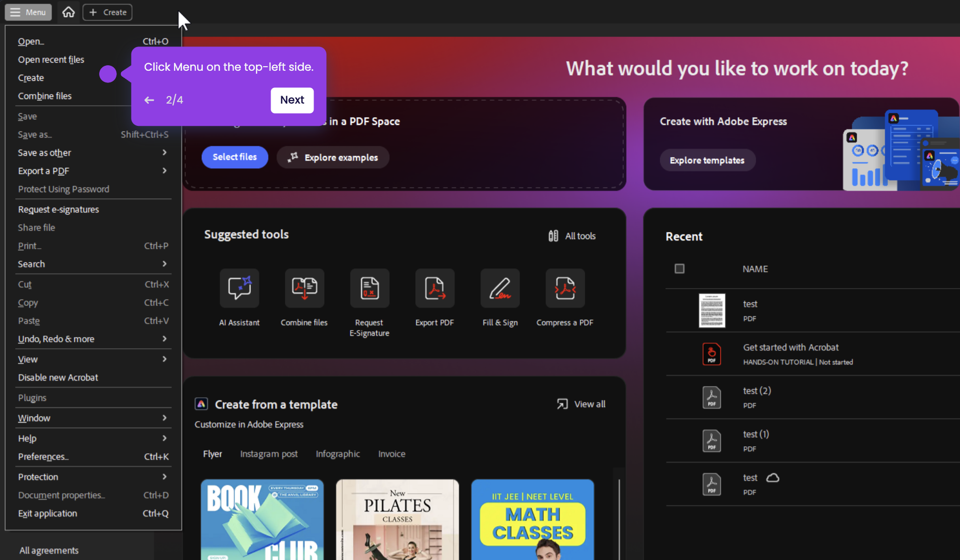Click the Adobe Express logo beside Create from a template
The image size is (960, 560).
point(201,404)
